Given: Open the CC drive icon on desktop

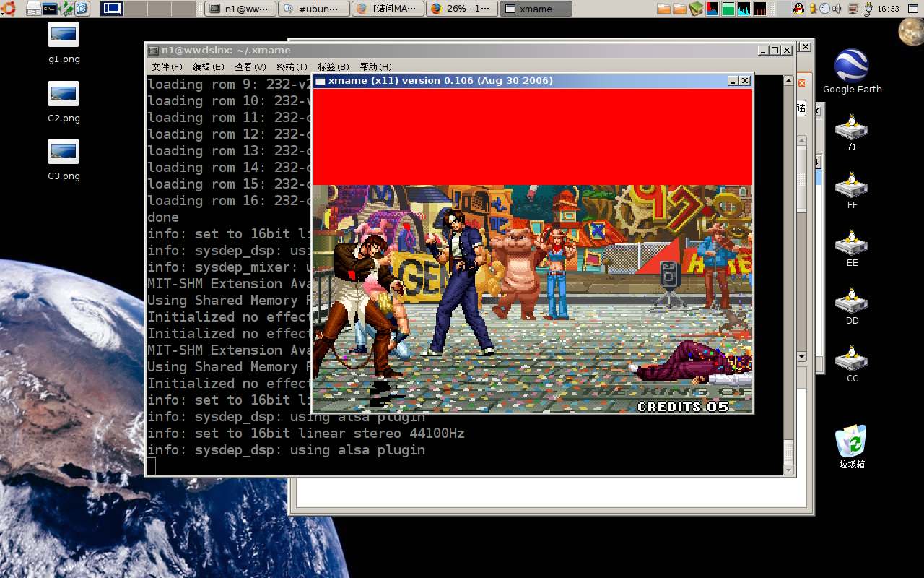Looking at the screenshot, I should 852,363.
